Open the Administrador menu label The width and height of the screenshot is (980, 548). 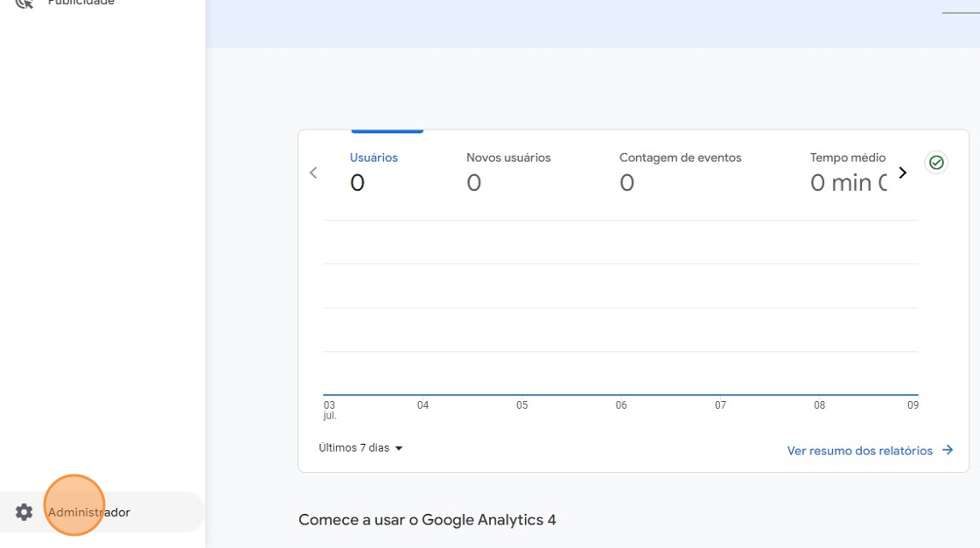pos(89,512)
